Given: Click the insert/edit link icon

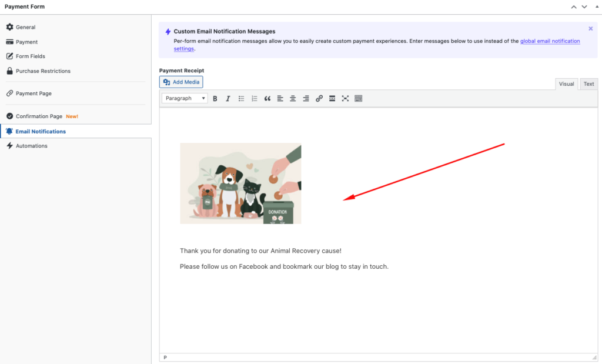Looking at the screenshot, I should [x=319, y=99].
